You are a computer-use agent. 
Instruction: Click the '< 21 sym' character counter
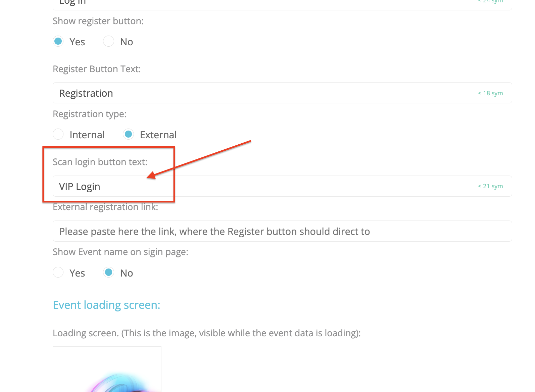click(x=490, y=186)
